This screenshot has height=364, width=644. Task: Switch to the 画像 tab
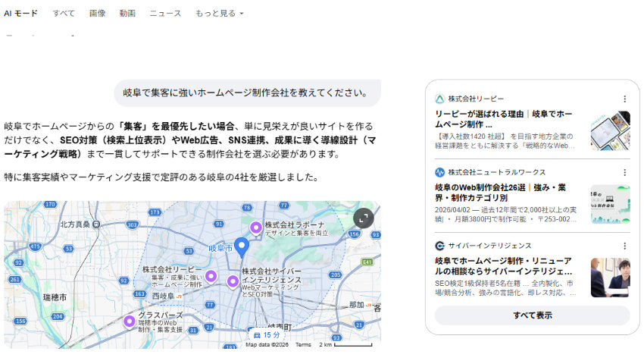(x=97, y=13)
